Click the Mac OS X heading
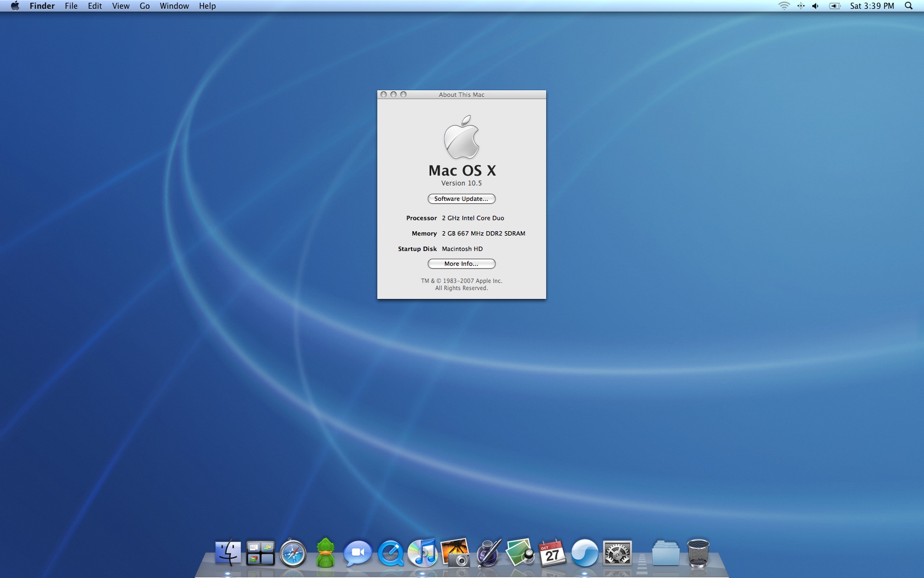Screen dimensions: 924x578 click(462, 171)
